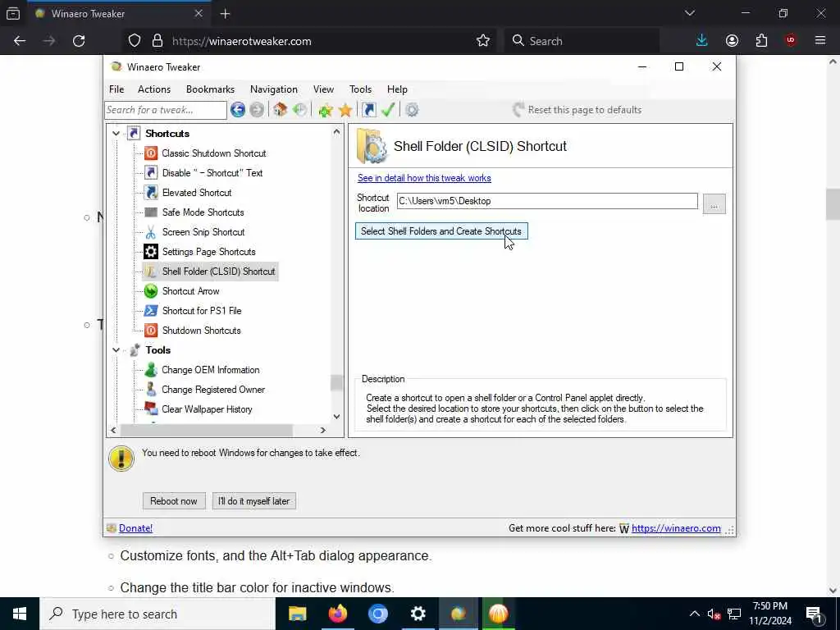Viewport: 840px width, 630px height.
Task: Open the Bookmarks menu
Action: [210, 89]
